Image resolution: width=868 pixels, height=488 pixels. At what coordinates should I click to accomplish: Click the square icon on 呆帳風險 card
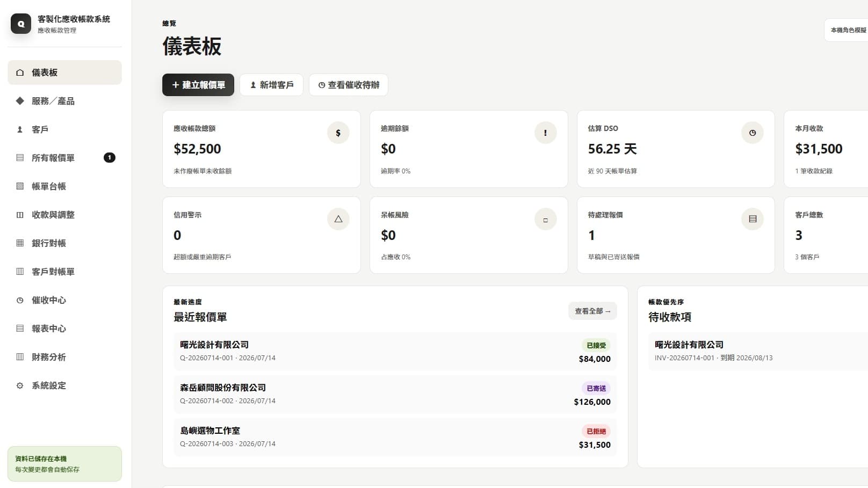click(546, 219)
